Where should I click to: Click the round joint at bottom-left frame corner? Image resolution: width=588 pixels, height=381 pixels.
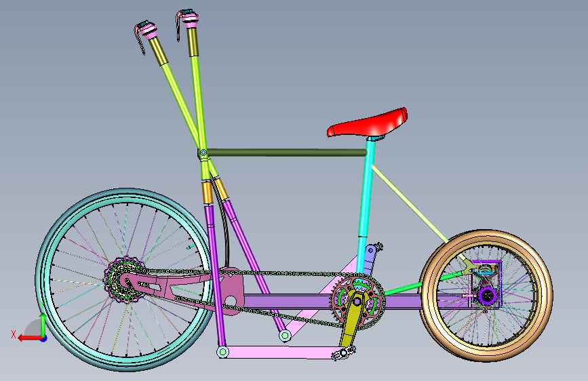[x=222, y=352]
